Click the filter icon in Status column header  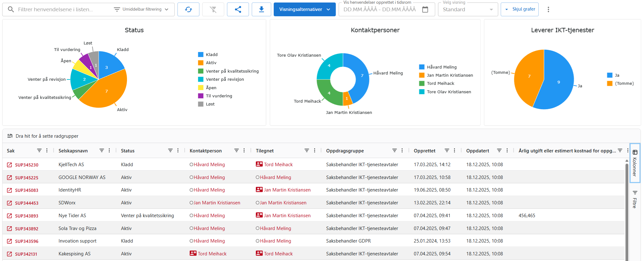point(170,151)
